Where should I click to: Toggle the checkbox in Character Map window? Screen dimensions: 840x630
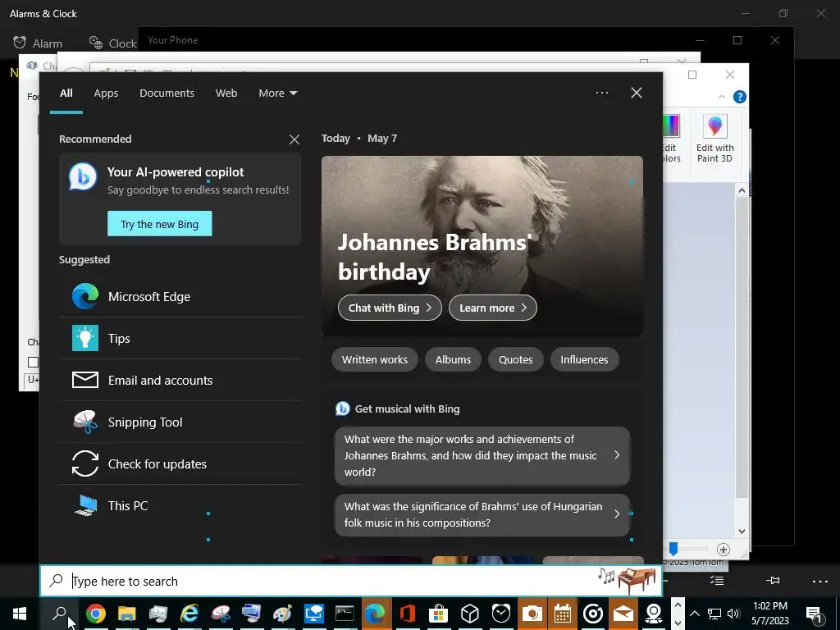click(33, 362)
